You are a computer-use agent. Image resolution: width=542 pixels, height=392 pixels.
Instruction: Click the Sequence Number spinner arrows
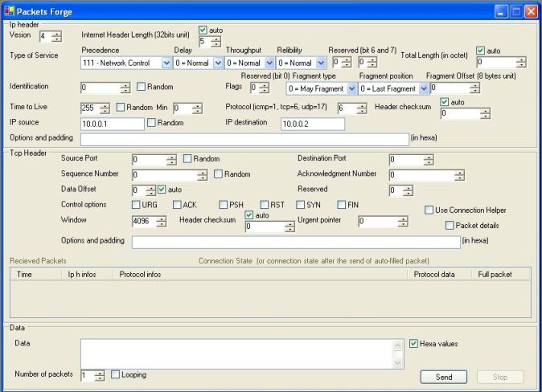[x=202, y=175]
